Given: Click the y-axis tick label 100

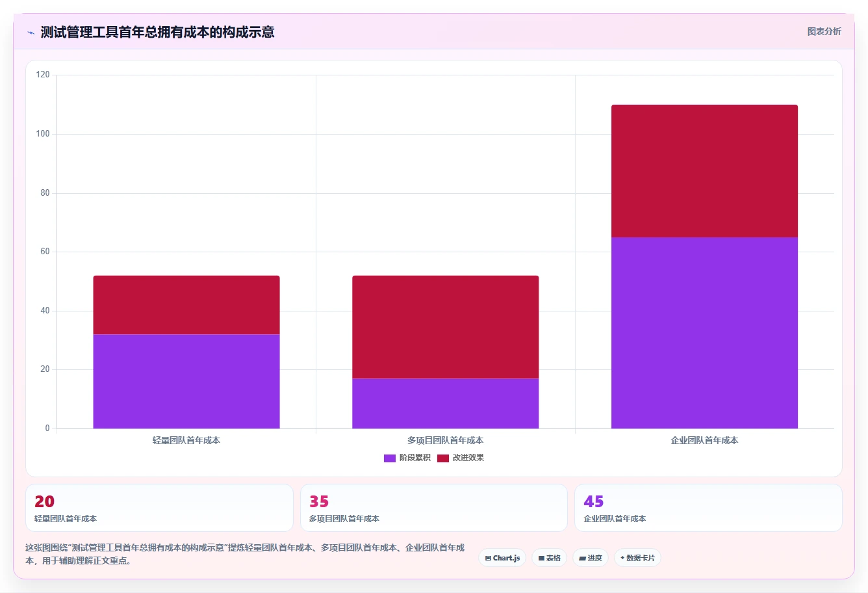Looking at the screenshot, I should [x=43, y=134].
